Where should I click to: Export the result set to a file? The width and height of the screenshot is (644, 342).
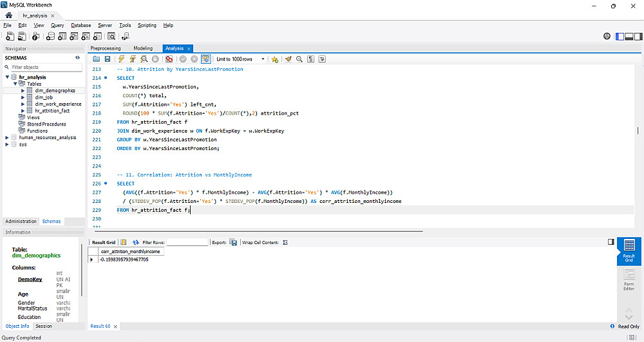coord(234,242)
